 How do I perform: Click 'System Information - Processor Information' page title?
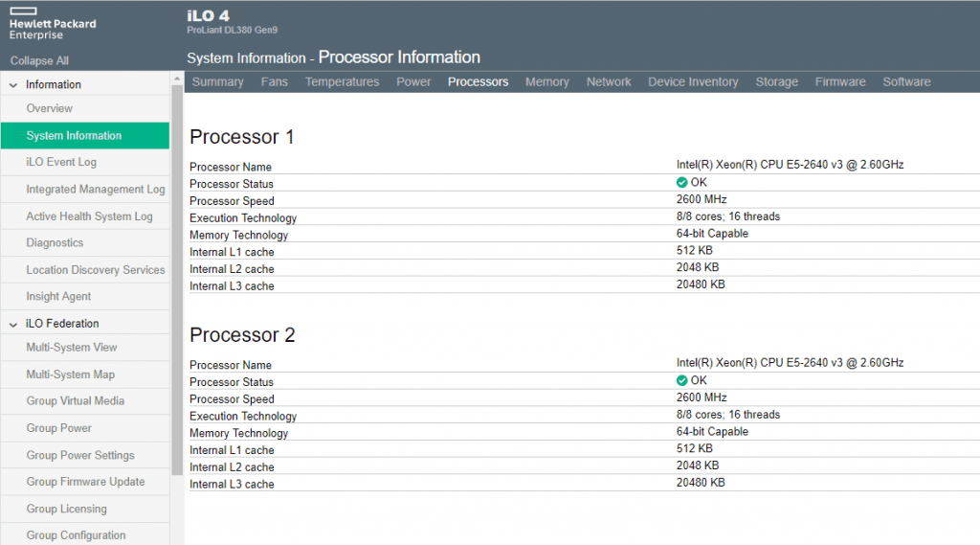[333, 57]
